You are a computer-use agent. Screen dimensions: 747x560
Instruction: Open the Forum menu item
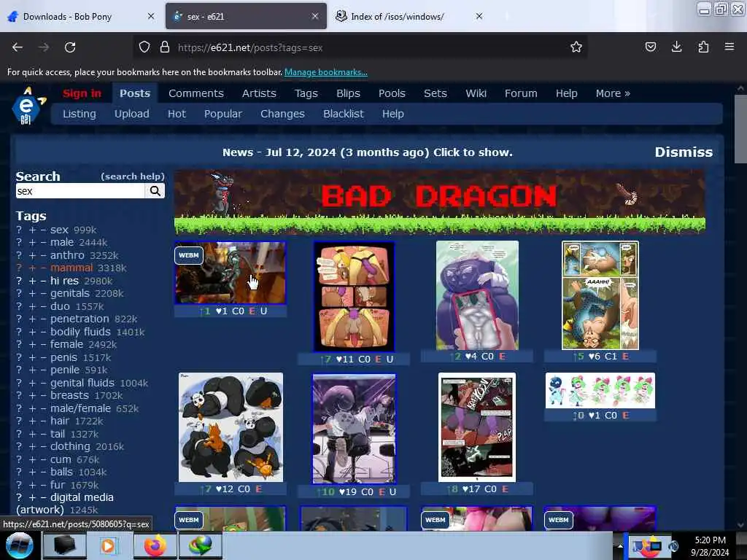tap(521, 93)
